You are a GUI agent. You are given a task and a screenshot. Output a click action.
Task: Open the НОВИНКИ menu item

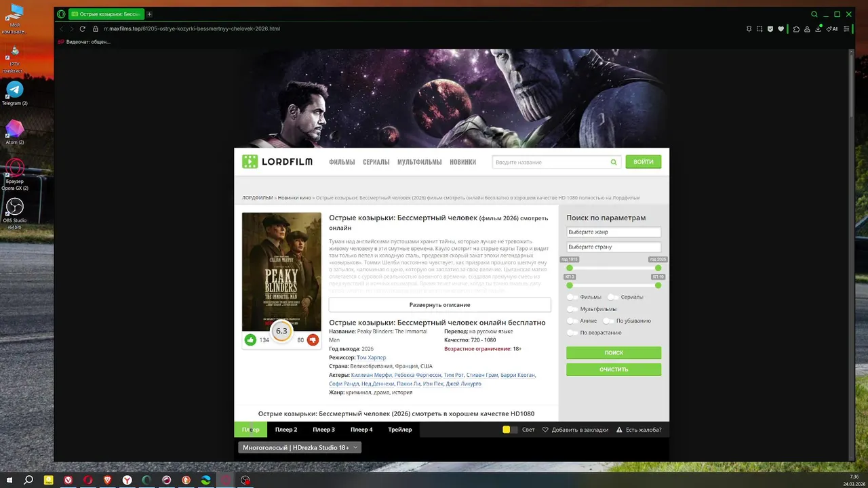click(x=462, y=162)
